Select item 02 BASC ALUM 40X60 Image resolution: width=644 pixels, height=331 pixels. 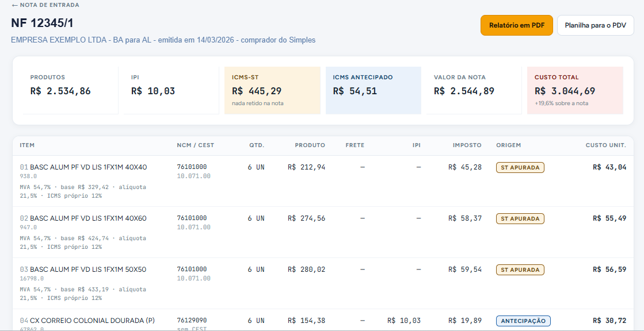point(323,232)
